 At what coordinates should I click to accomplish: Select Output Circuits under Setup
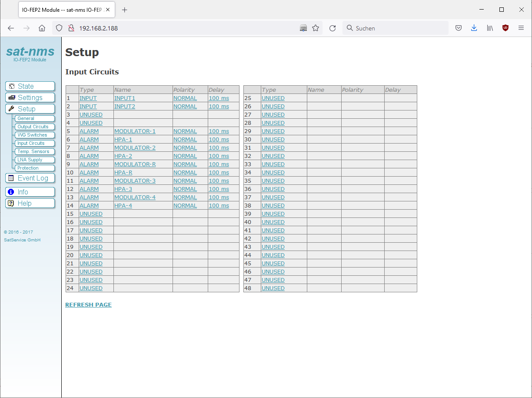(x=33, y=127)
